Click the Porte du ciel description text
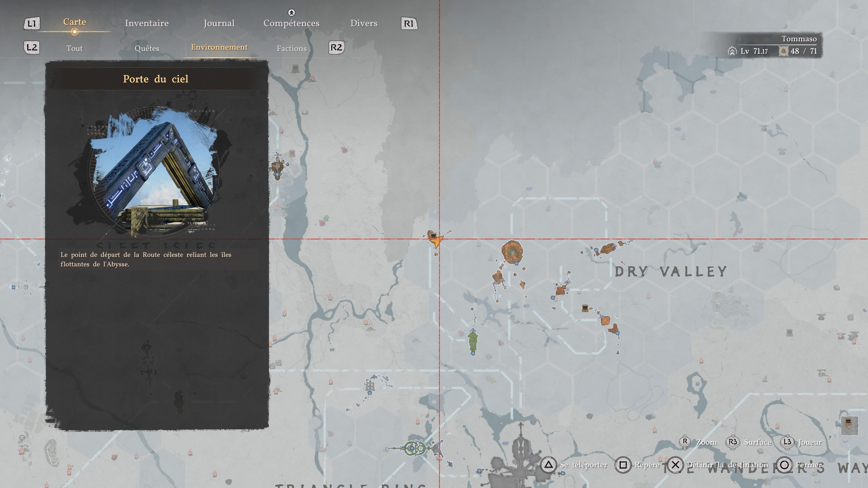This screenshot has width=868, height=488. (x=146, y=259)
